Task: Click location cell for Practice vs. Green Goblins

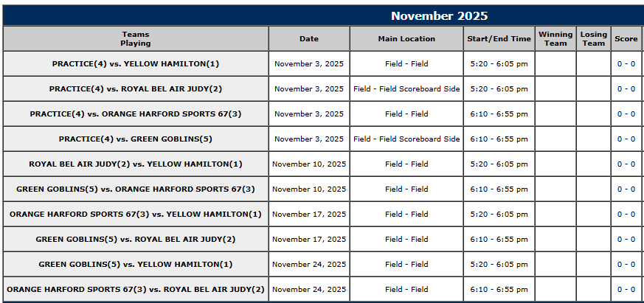Action: (406, 139)
